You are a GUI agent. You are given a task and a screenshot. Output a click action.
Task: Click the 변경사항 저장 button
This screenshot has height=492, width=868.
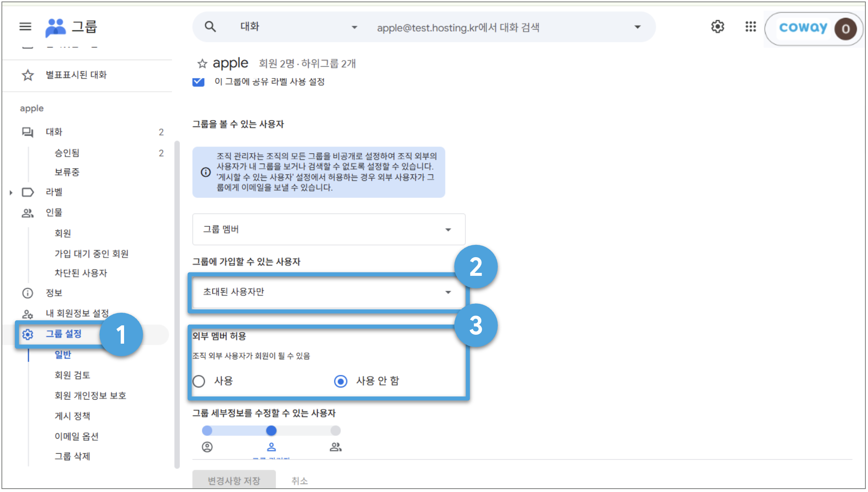click(234, 480)
